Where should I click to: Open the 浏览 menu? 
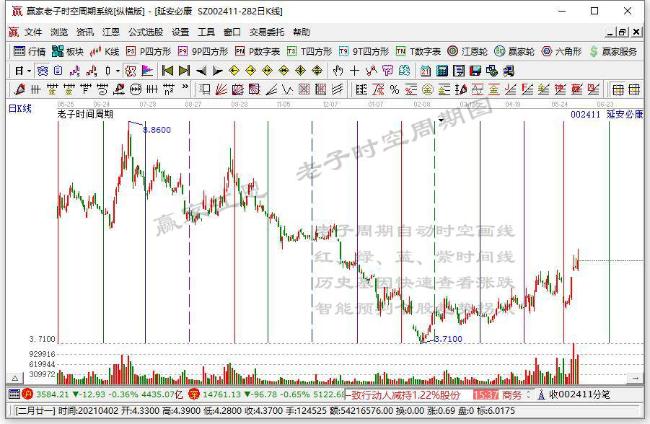pos(59,32)
